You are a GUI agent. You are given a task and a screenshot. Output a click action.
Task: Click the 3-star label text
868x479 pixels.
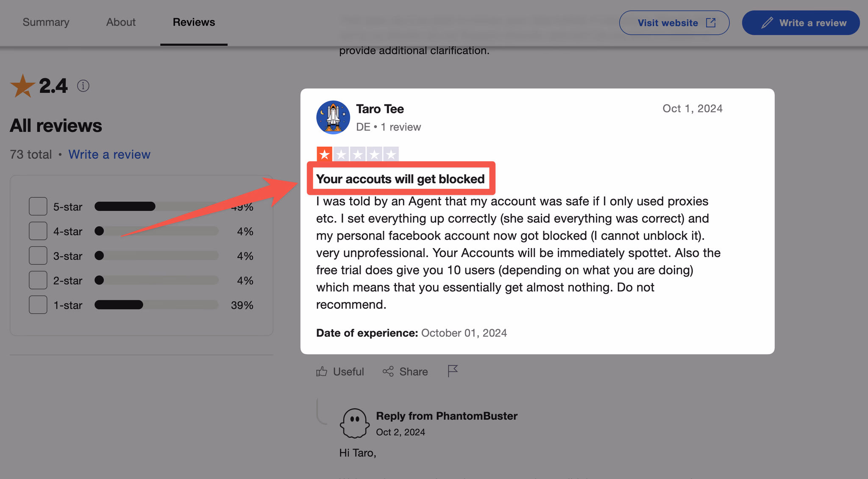[x=68, y=256]
